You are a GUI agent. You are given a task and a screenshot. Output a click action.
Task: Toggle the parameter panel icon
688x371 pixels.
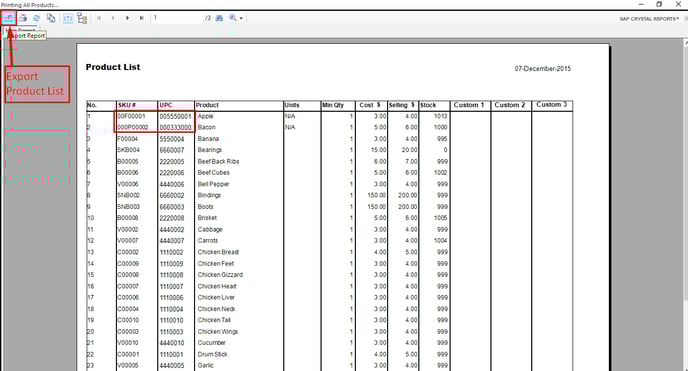pyautogui.click(x=68, y=18)
